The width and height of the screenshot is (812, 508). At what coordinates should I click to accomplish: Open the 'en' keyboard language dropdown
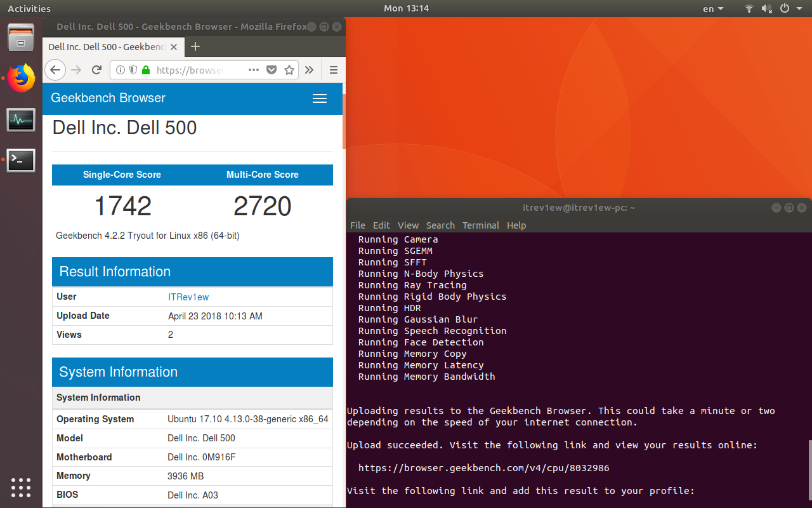click(714, 8)
